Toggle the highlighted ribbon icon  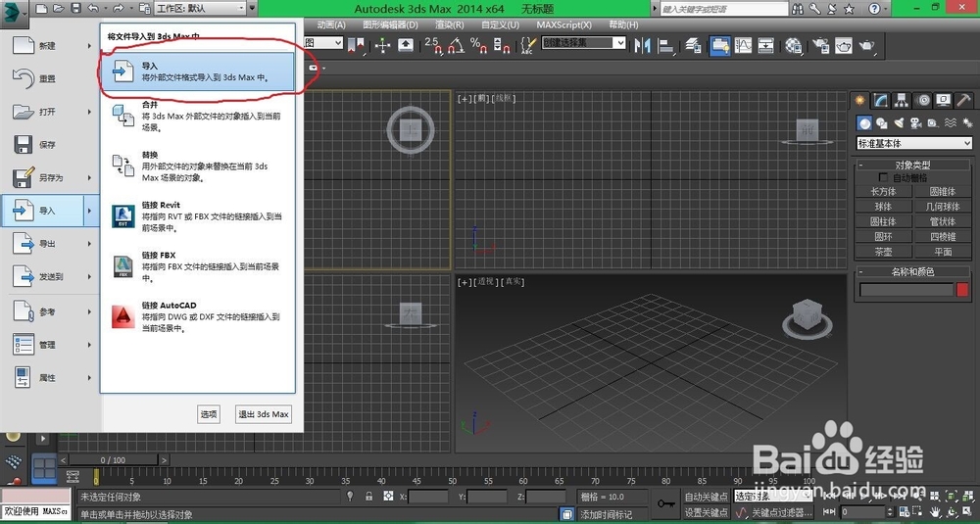pyautogui.click(x=720, y=46)
